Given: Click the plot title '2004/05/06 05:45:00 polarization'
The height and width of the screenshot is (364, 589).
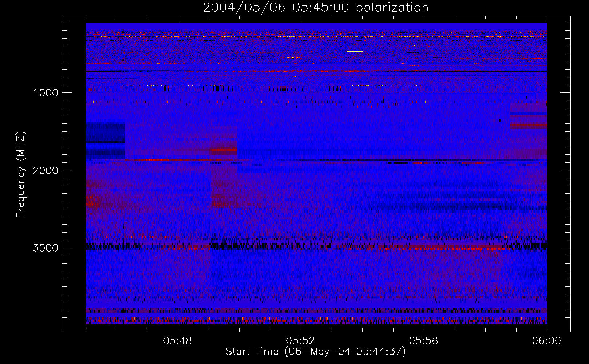Looking at the screenshot, I should click(x=316, y=7).
